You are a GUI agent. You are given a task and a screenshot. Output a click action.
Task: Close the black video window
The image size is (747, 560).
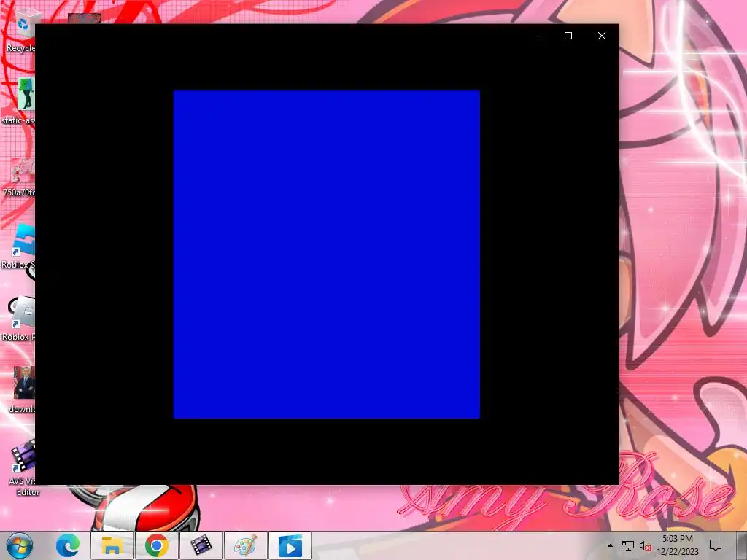pos(602,36)
